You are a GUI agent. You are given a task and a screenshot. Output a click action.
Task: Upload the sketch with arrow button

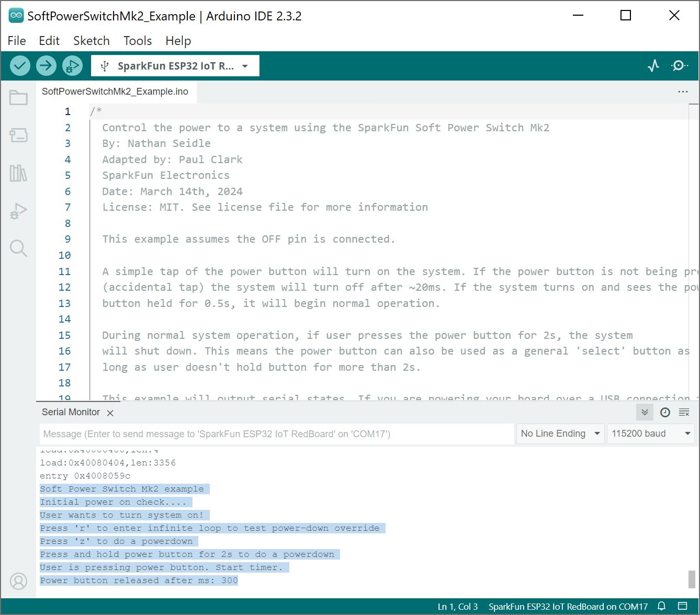click(x=46, y=66)
